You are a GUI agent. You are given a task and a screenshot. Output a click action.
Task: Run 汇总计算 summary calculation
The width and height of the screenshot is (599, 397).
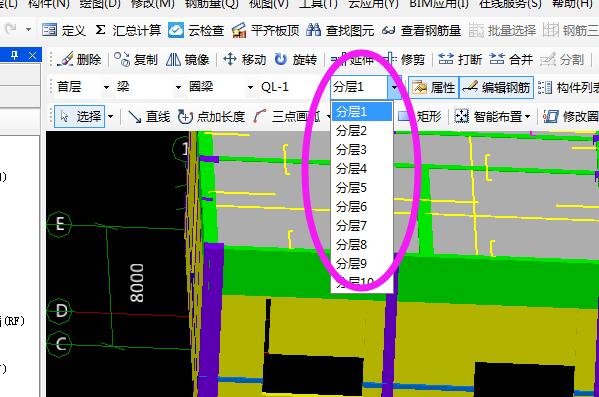point(128,30)
